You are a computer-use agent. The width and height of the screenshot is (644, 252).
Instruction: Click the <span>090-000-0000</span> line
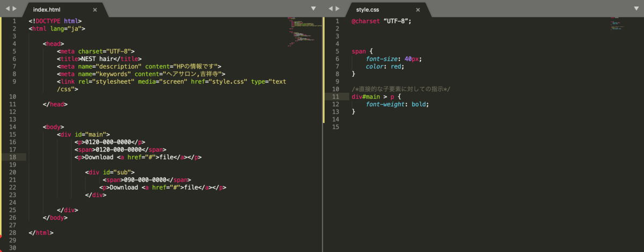click(147, 180)
